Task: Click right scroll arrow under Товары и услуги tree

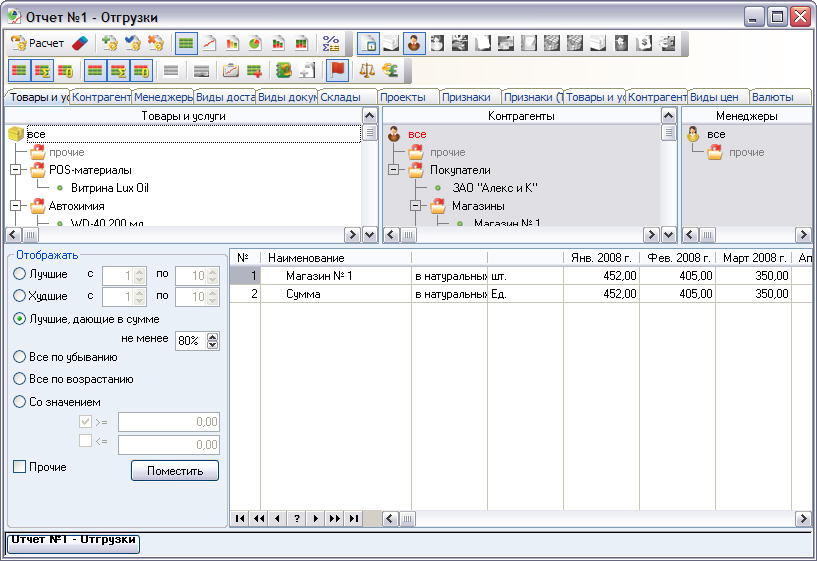Action: 353,235
